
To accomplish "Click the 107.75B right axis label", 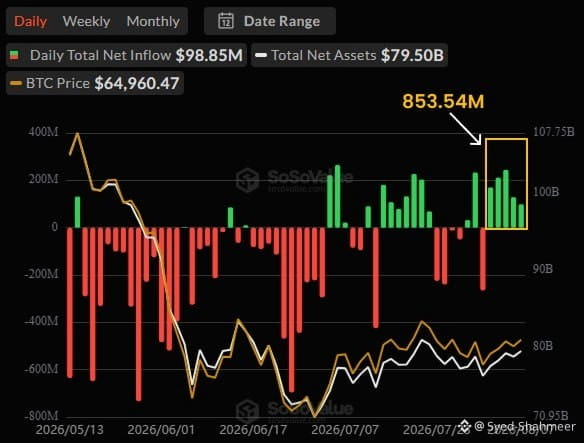I will point(554,132).
